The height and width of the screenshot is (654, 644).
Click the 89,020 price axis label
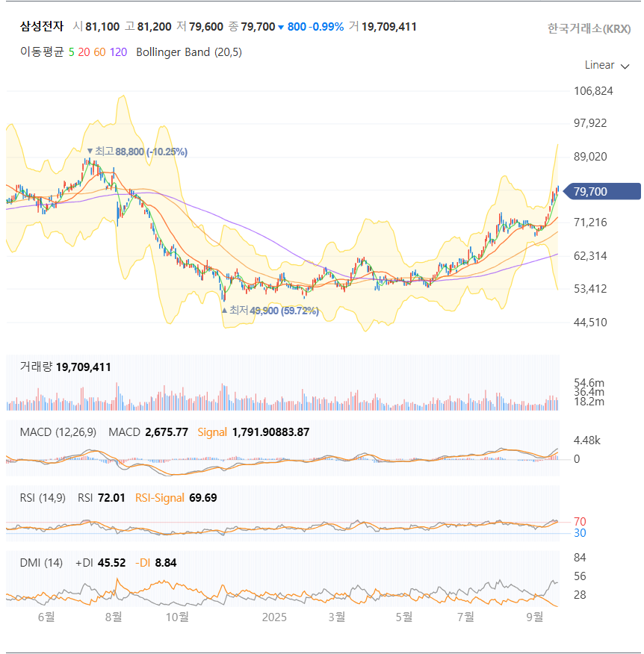coord(590,157)
